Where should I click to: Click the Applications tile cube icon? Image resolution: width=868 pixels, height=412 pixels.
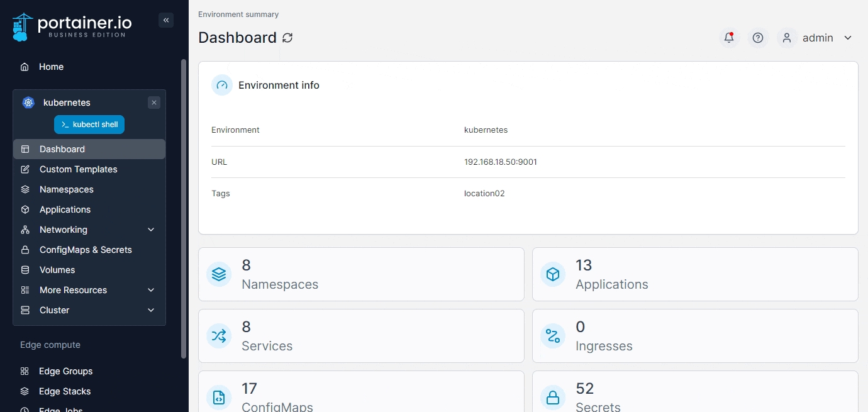tap(553, 274)
